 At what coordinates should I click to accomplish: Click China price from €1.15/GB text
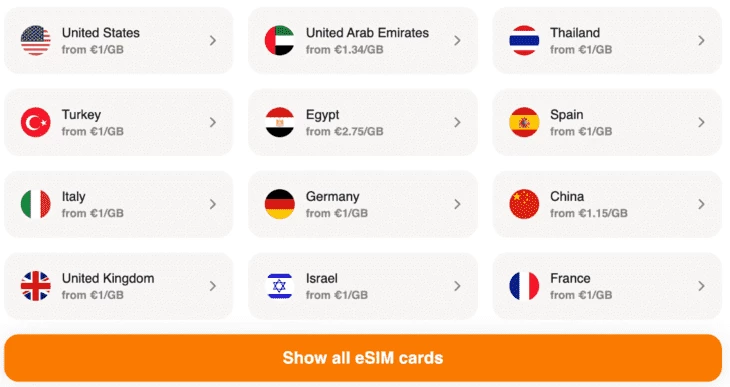coord(589,213)
